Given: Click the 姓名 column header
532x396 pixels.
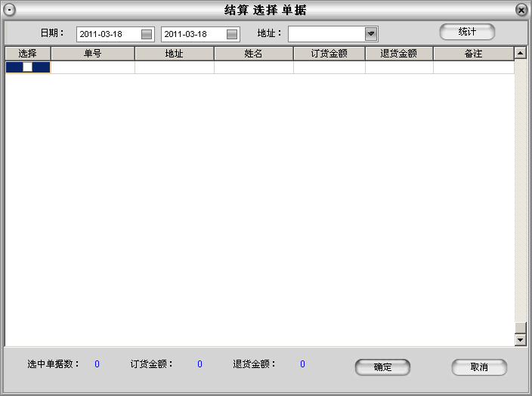Looking at the screenshot, I should [x=253, y=54].
